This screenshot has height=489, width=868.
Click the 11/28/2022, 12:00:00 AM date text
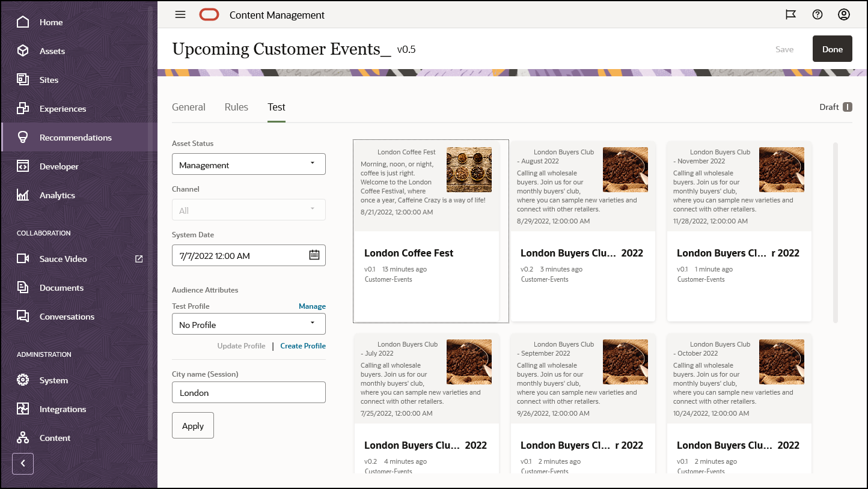click(x=711, y=221)
